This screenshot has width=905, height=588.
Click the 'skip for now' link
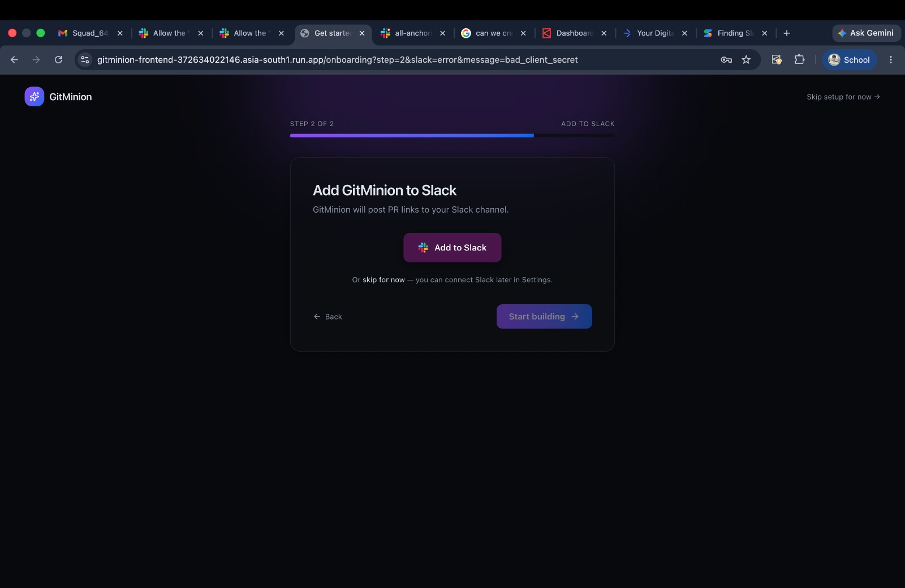tap(383, 280)
